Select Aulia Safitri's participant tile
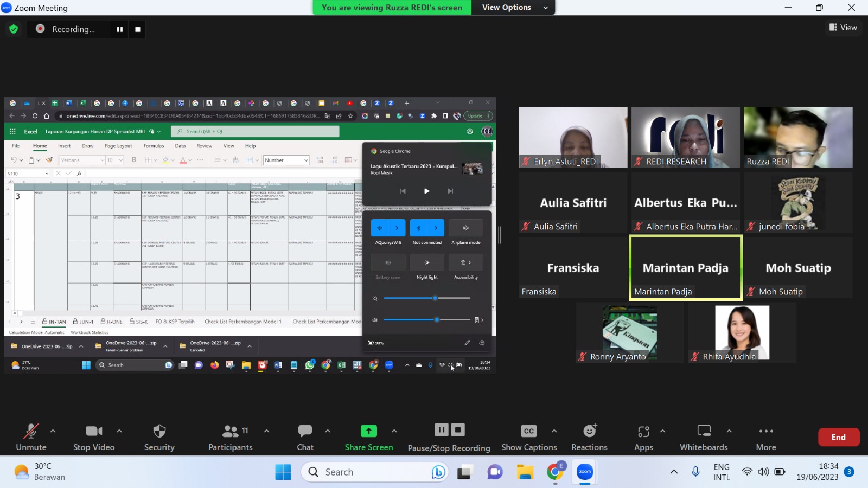 (x=573, y=203)
